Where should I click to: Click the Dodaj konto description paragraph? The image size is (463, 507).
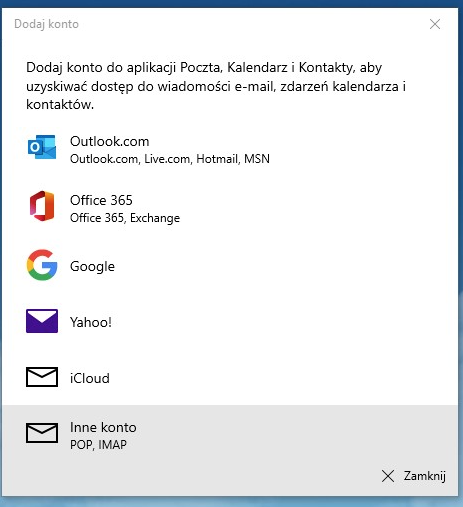216,86
